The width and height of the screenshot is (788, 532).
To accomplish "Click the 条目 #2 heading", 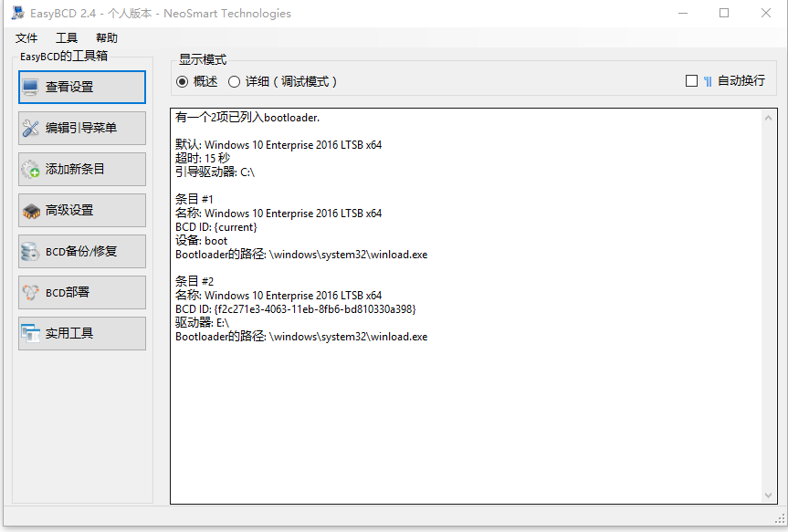I will click(x=194, y=281).
